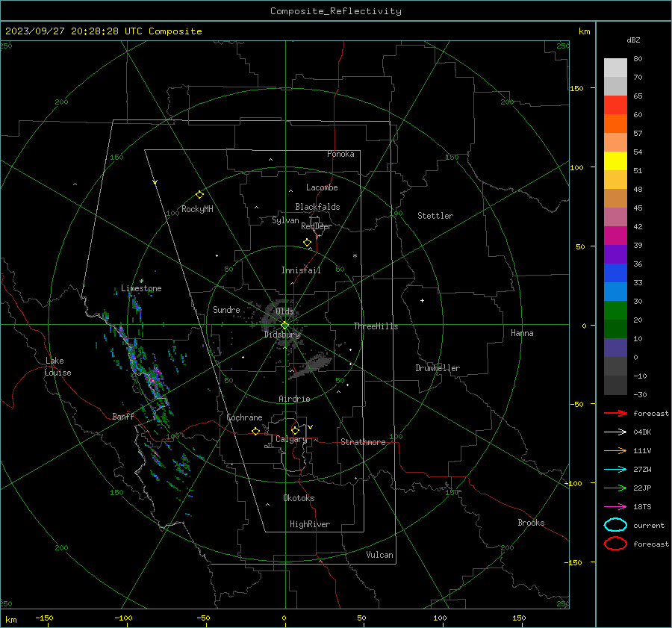Viewport: 672px width, 628px height.
Task: Click the asterisk marker above Limestone label
Action: point(141,282)
